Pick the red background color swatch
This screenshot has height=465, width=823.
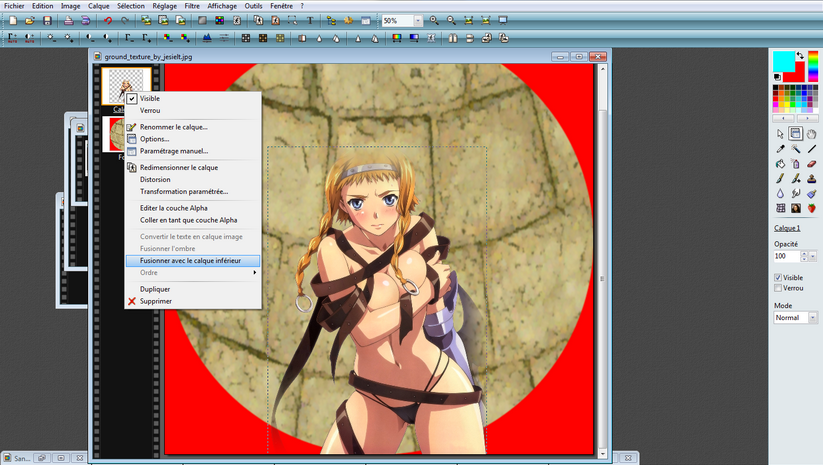pos(797,75)
